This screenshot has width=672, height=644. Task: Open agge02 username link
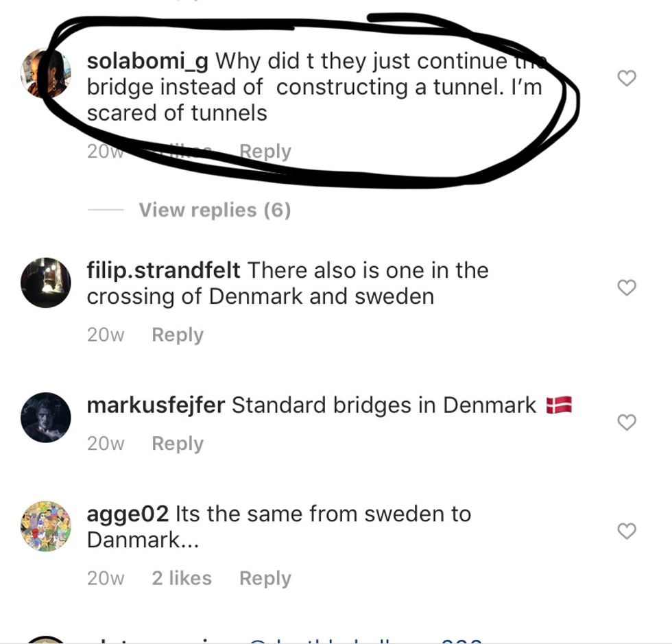tap(128, 514)
